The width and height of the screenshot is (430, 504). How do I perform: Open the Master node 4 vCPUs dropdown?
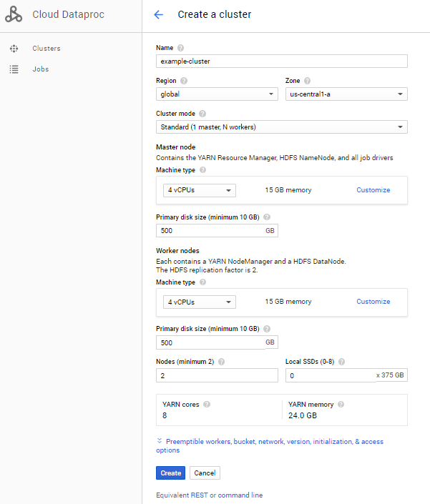[x=200, y=190]
